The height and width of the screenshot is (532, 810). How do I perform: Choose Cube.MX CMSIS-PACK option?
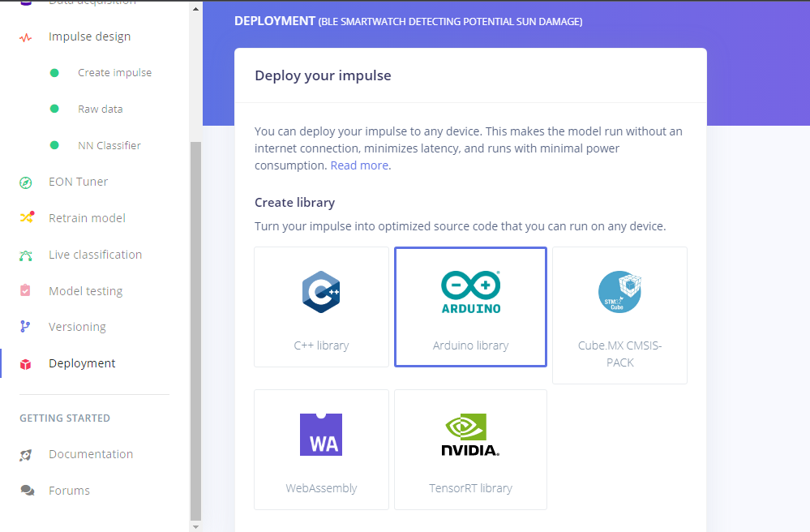pyautogui.click(x=620, y=315)
